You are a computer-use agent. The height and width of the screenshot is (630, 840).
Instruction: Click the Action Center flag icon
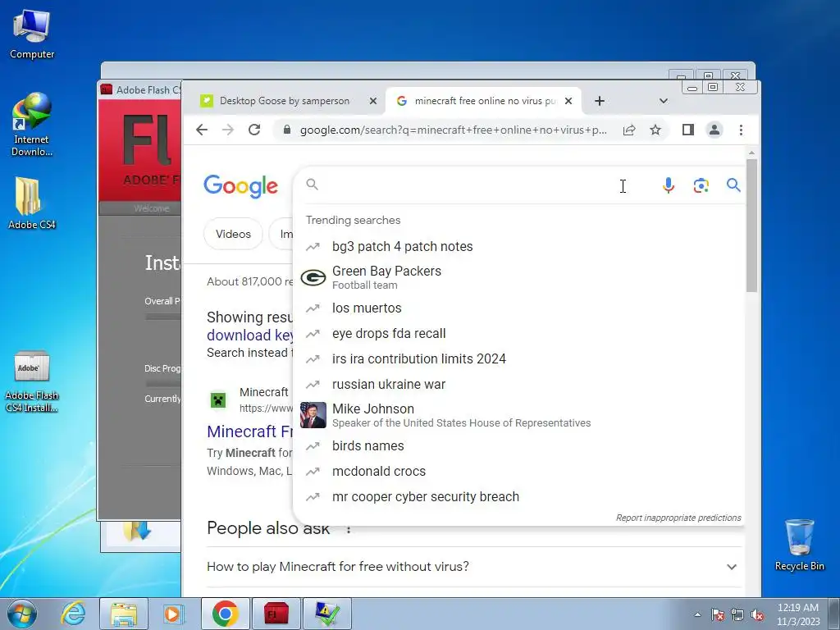[x=717, y=614]
